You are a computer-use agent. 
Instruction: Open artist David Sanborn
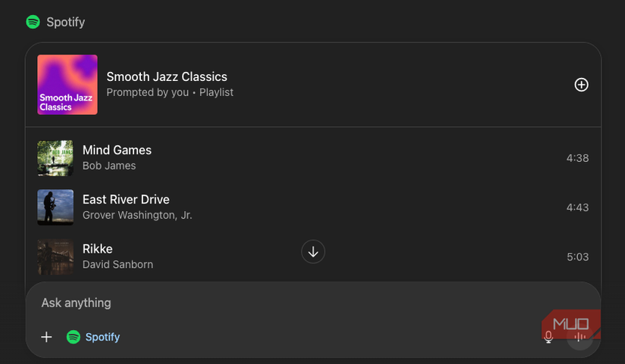click(117, 264)
